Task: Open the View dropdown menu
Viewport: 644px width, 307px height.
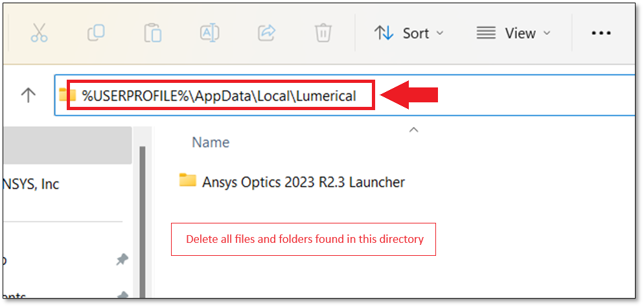Action: [513, 33]
